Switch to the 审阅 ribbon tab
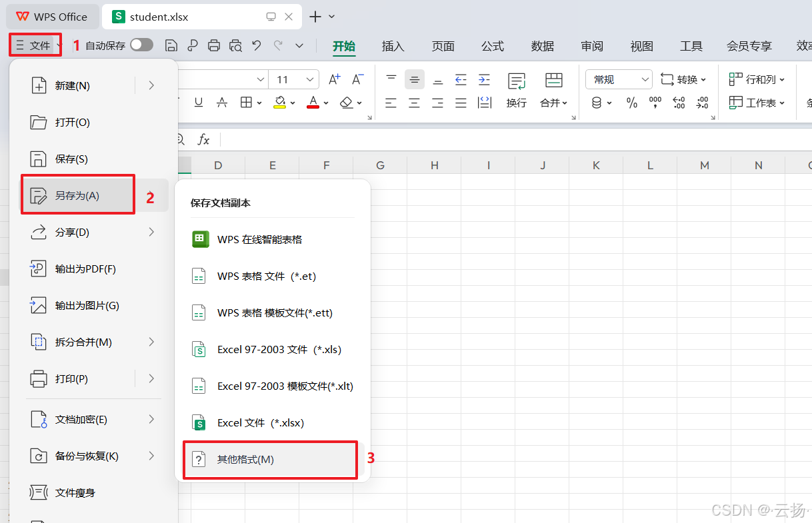Image resolution: width=812 pixels, height=523 pixels. (592, 46)
